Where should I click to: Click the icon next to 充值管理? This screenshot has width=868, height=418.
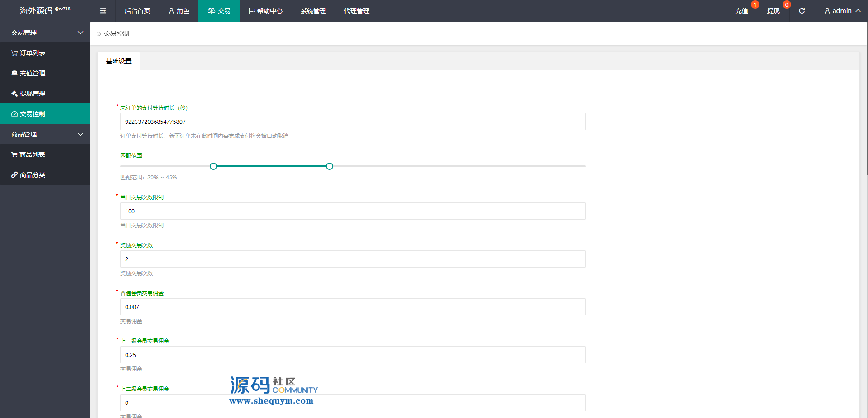pyautogui.click(x=14, y=73)
